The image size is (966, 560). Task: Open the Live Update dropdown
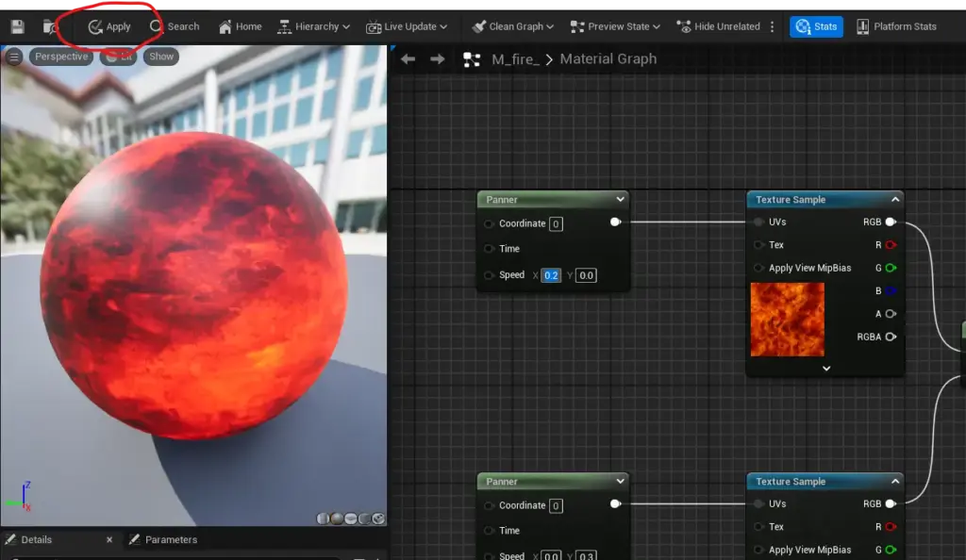coord(407,26)
